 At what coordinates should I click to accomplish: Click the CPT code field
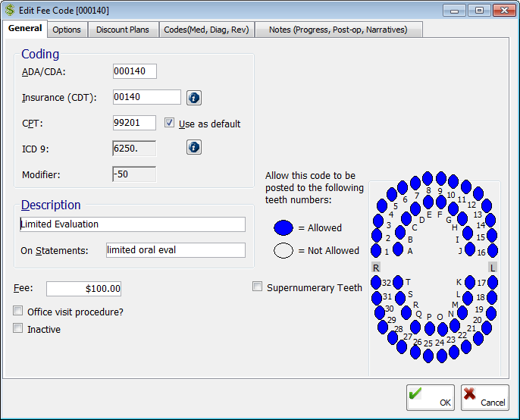[x=134, y=123]
